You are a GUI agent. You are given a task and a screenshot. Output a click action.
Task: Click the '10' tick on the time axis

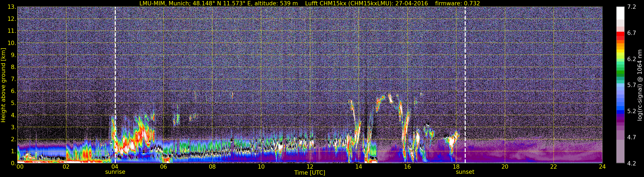(x=261, y=167)
